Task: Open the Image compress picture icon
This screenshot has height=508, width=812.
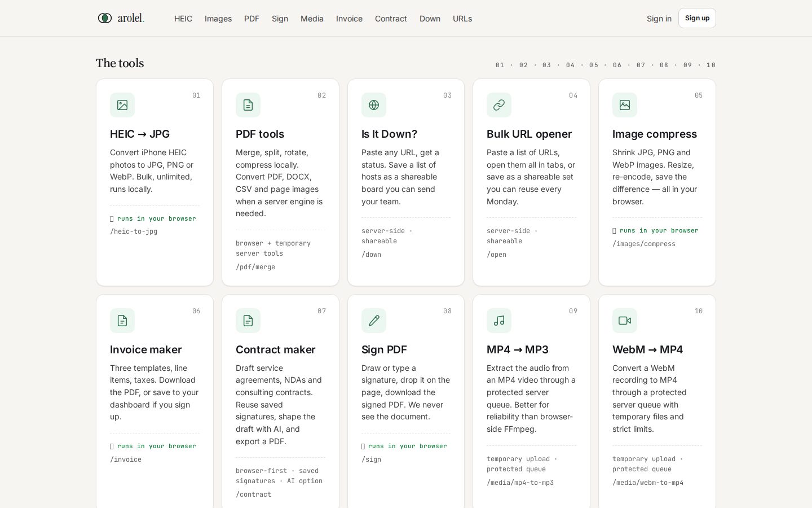Action: (625, 105)
